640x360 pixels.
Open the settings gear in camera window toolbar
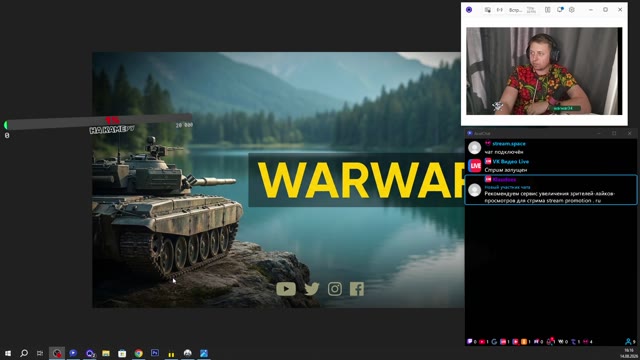(571, 9)
